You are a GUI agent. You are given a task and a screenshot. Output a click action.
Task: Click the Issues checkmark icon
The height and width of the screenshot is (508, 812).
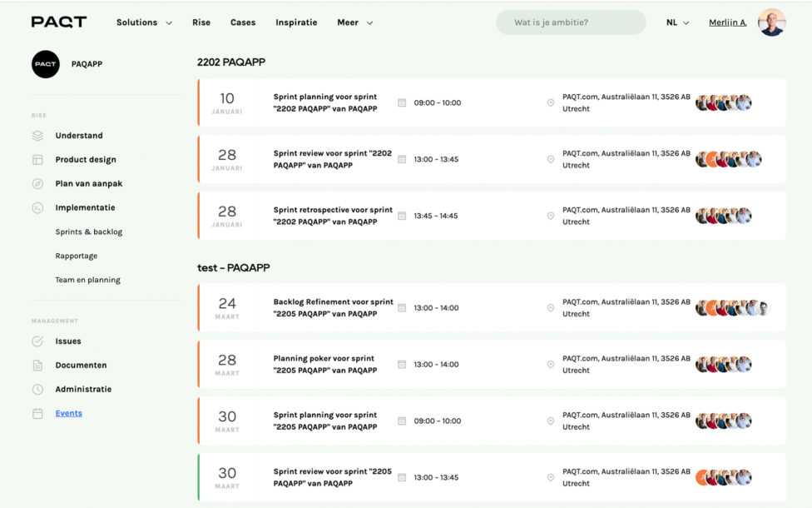(37, 341)
